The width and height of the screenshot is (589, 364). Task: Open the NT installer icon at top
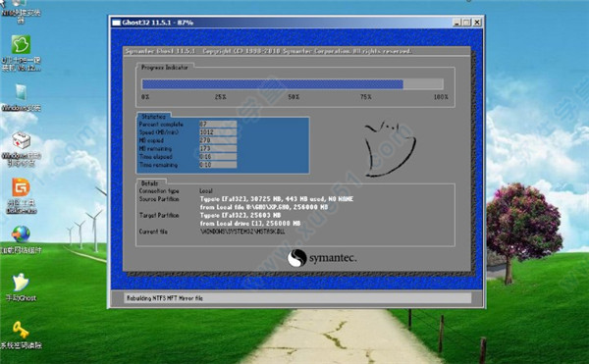(x=21, y=5)
